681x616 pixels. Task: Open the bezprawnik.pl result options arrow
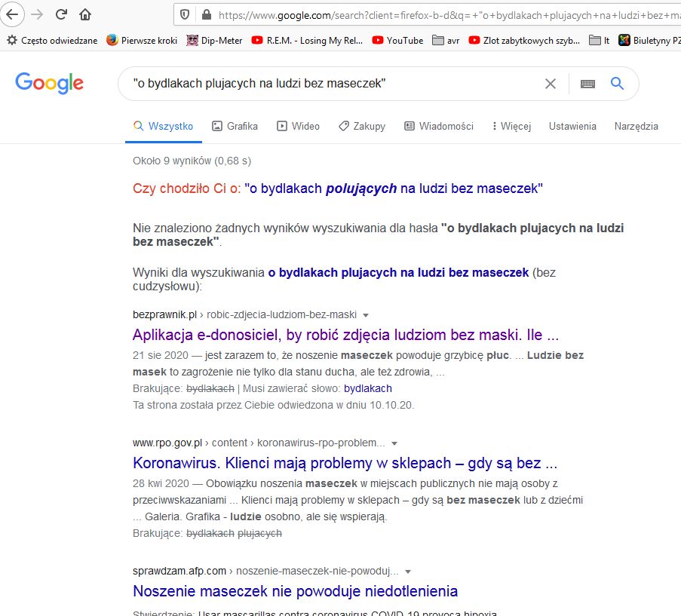pos(366,315)
